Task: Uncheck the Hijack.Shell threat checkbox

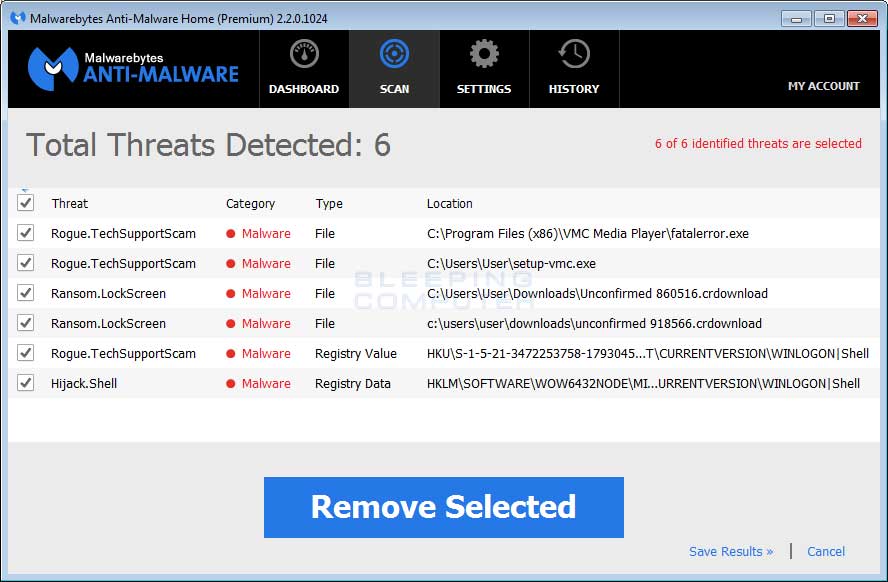Action: pyautogui.click(x=25, y=383)
